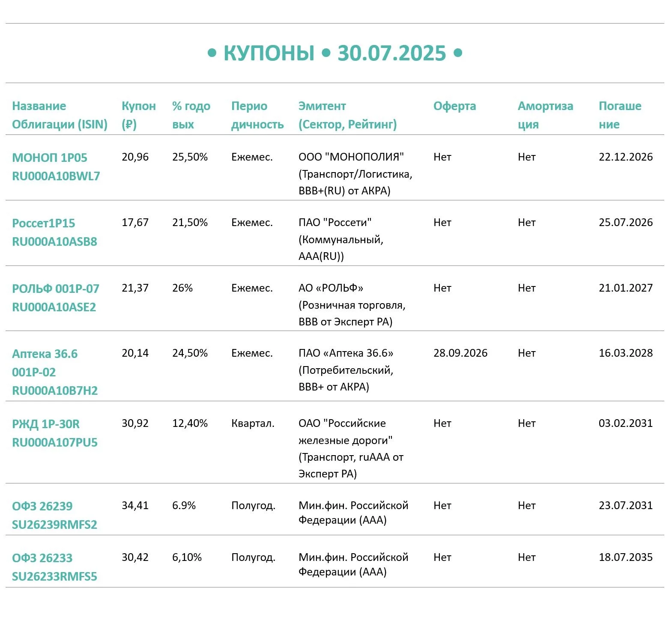The height and width of the screenshot is (629, 672).
Task: Click the annual rate "21,50%"
Action: click(x=190, y=223)
